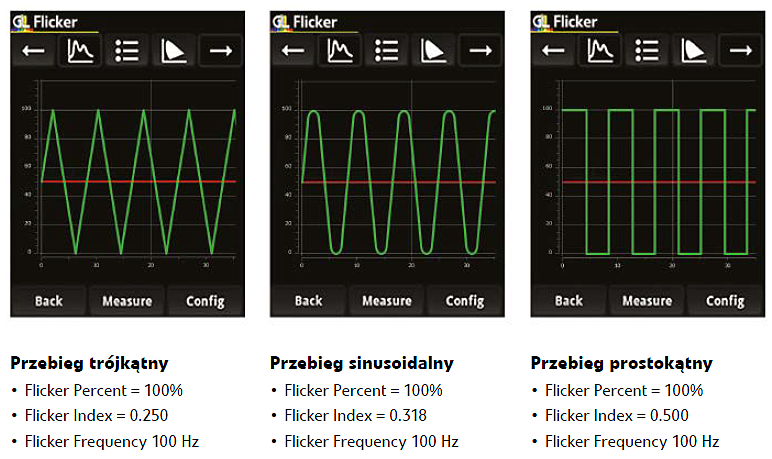Open spectrum shape icon on rectangular waveform screen
This screenshot has height=459, width=772.
pyautogui.click(x=694, y=51)
